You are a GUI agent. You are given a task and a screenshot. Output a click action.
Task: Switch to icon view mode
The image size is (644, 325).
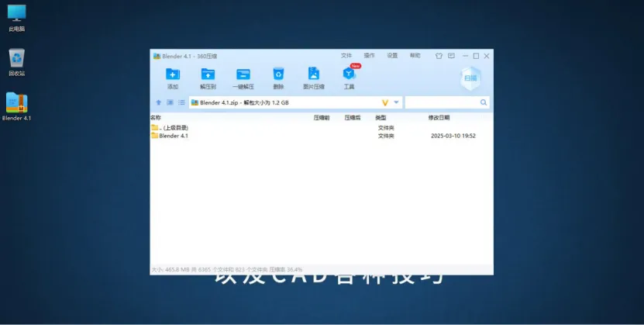pos(170,102)
